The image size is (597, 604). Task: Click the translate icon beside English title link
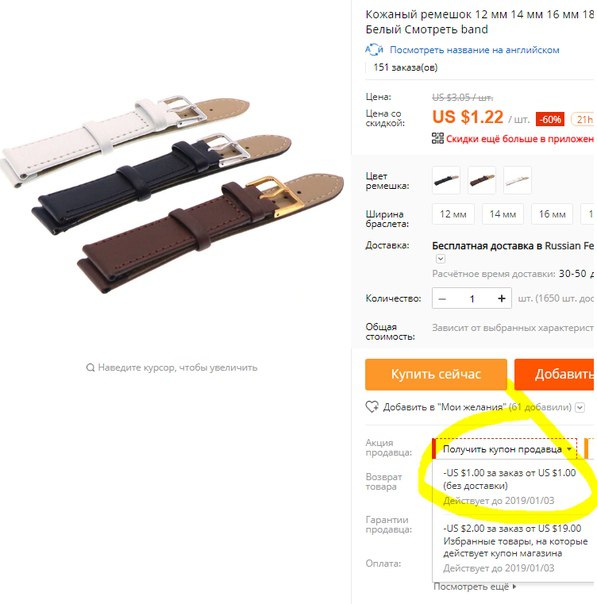374,50
